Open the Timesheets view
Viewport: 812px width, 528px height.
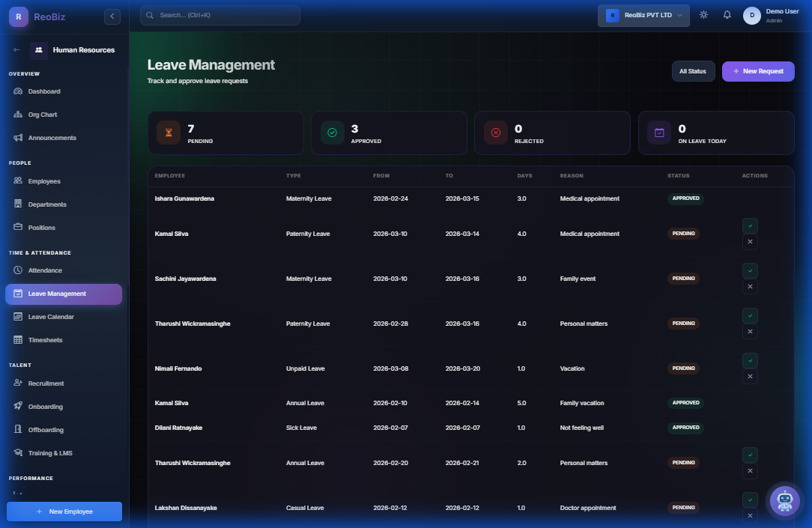click(46, 339)
